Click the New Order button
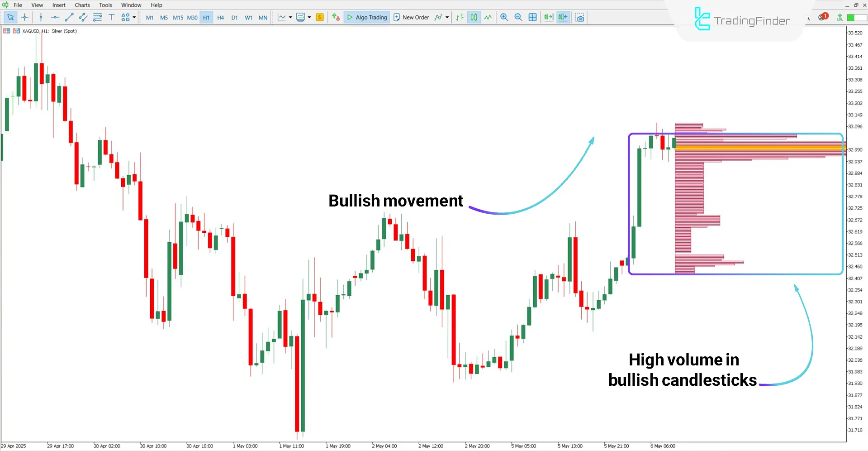This screenshot has width=868, height=451. click(411, 17)
